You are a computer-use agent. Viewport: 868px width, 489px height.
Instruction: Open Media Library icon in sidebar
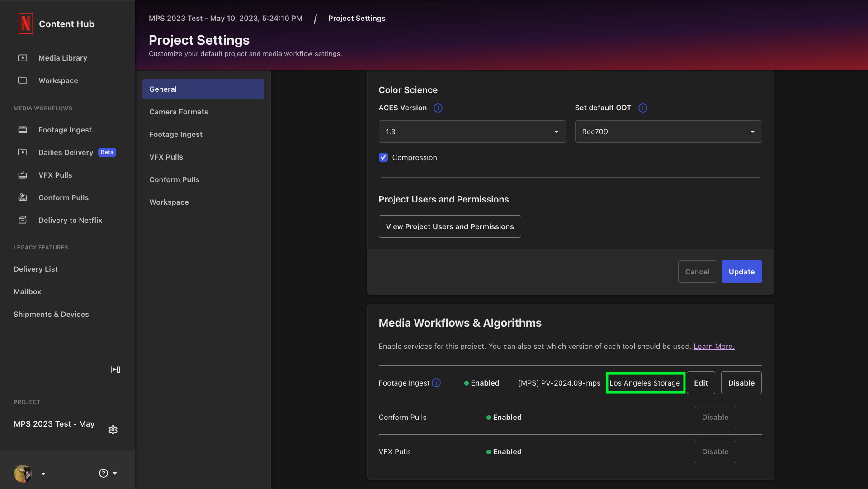pos(23,58)
